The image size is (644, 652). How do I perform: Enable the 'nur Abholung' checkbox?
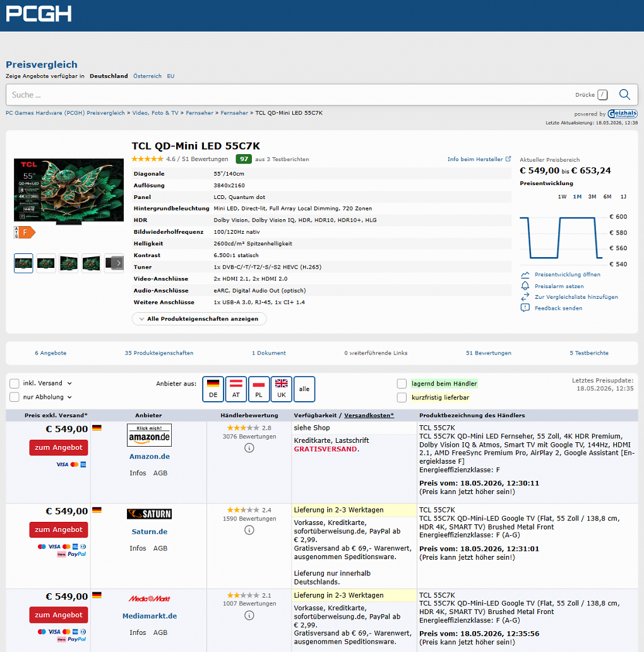tap(15, 397)
